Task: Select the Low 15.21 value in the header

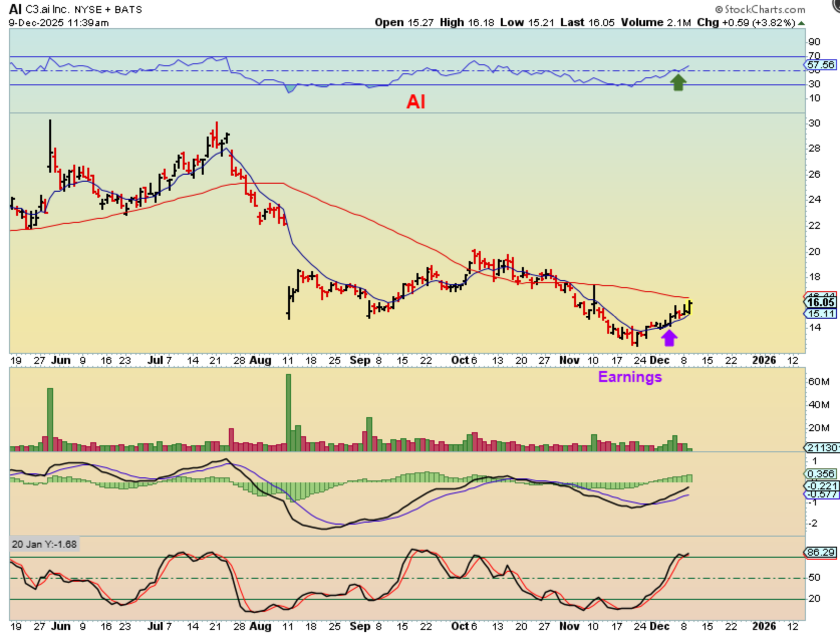Action: pyautogui.click(x=527, y=23)
